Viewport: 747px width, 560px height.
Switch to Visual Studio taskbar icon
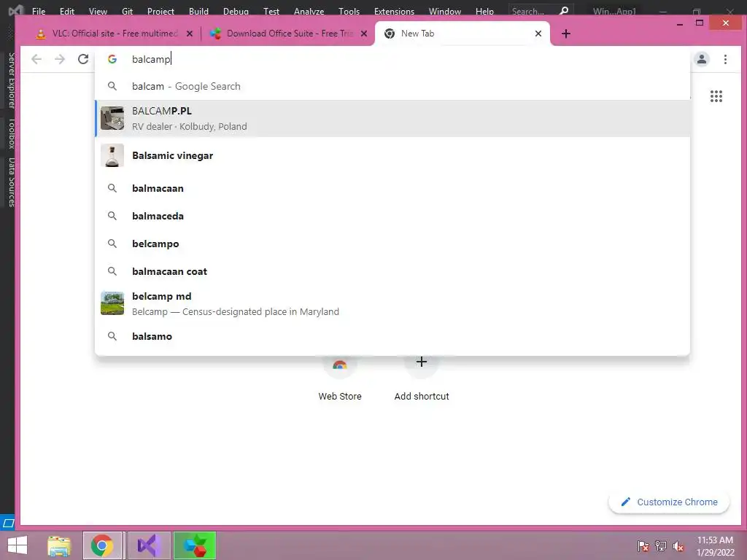pyautogui.click(x=147, y=545)
